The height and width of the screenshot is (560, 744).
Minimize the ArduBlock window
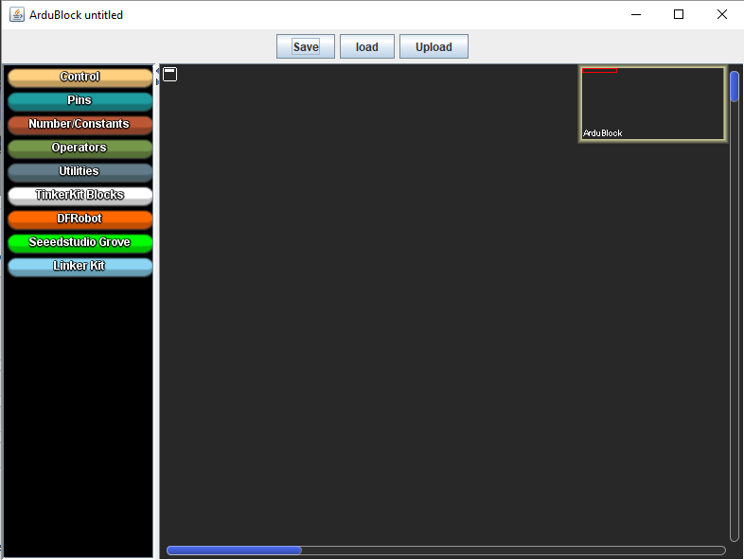point(636,15)
